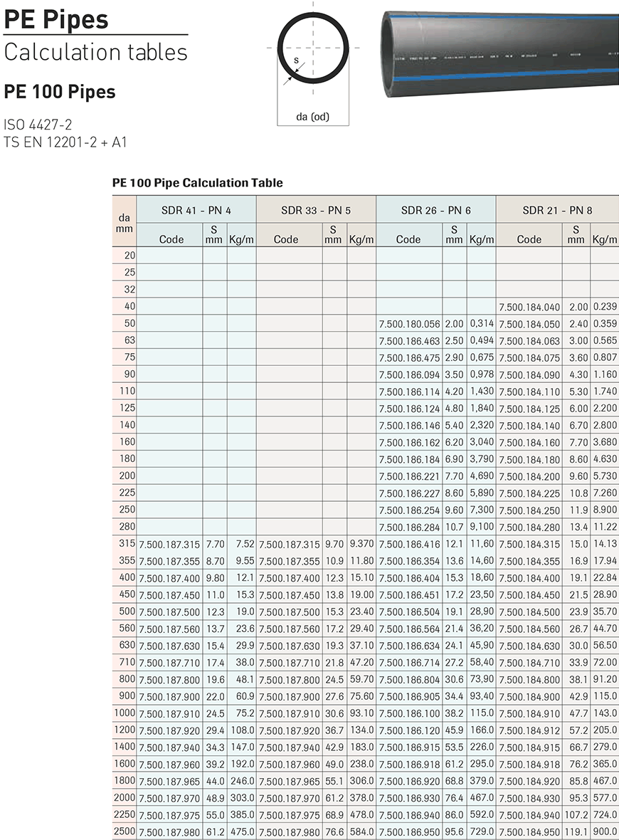
Task: Click product code 7.500.184.040
Action: pos(529,307)
